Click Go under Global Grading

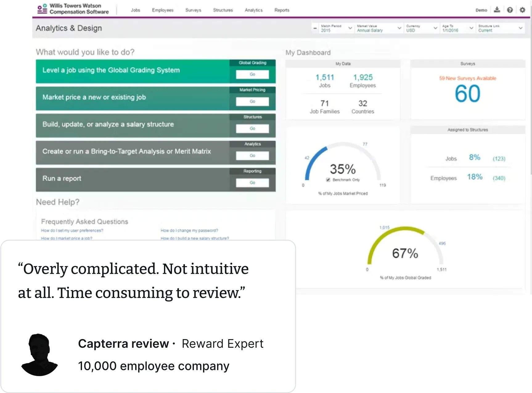[x=252, y=75]
